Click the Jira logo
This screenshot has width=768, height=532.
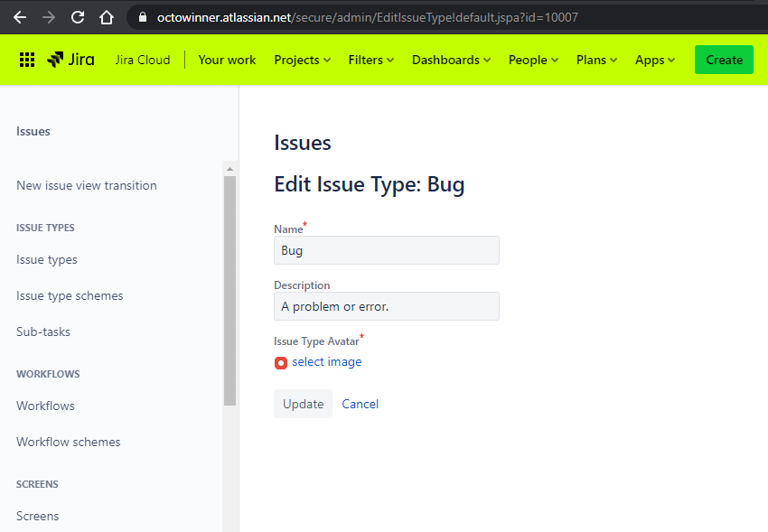point(70,60)
